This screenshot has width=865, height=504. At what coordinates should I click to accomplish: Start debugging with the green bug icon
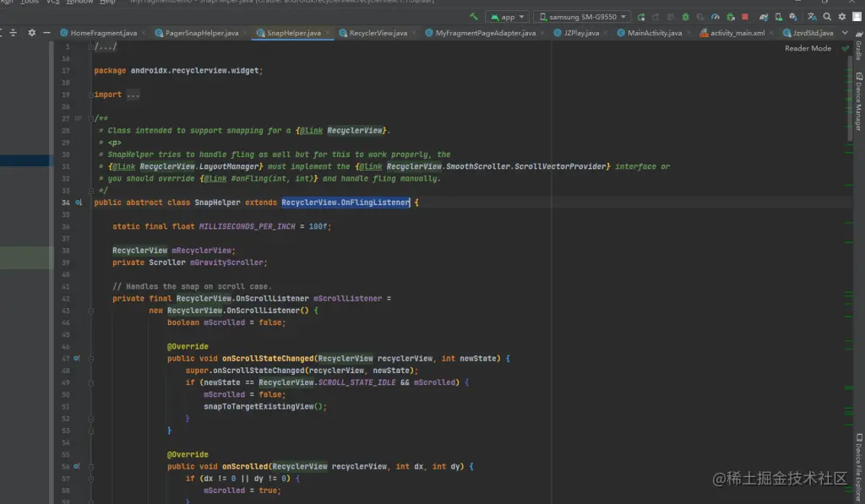point(686,17)
